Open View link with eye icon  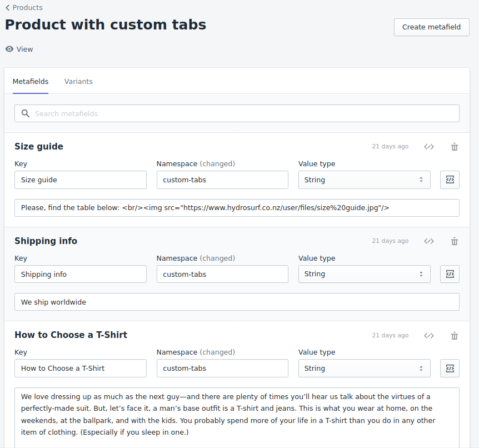pos(19,49)
